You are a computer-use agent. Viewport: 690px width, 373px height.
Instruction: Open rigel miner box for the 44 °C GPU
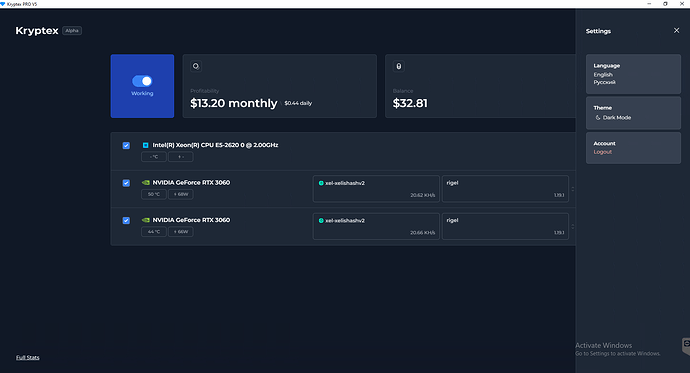505,226
